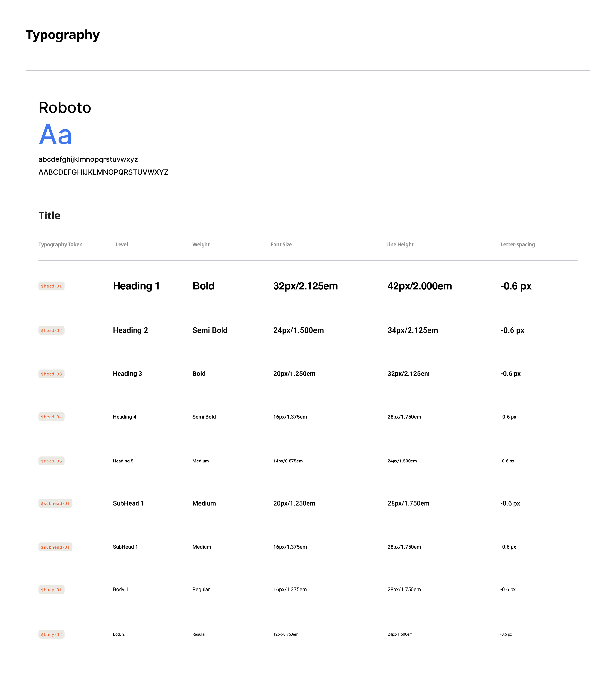Click the Font Size column header
This screenshot has width=616, height=691.
(x=281, y=245)
